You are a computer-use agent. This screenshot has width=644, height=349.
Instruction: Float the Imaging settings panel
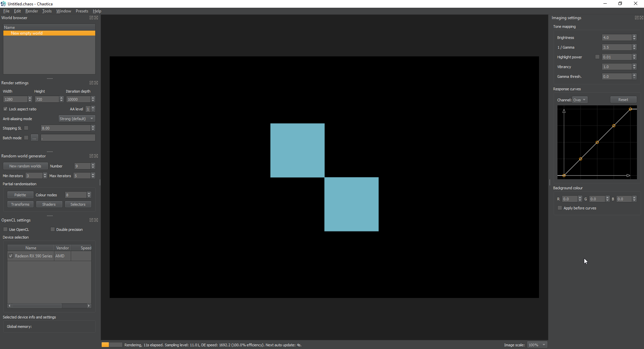point(637,18)
